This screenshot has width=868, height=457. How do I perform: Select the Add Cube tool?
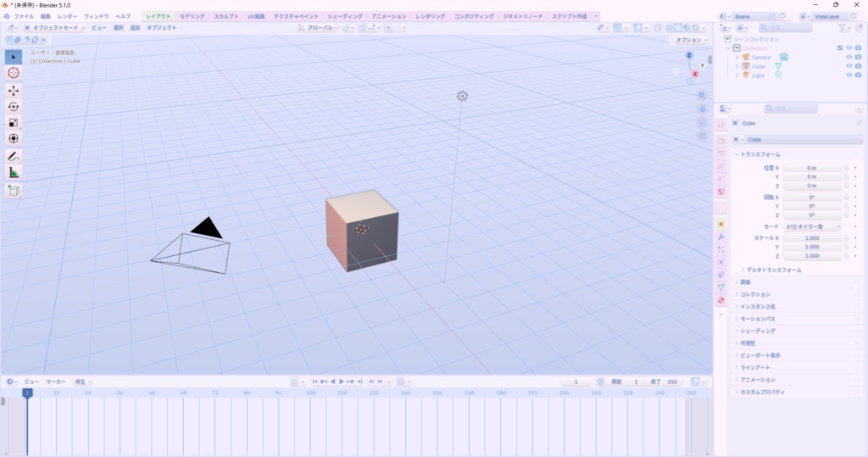[x=14, y=191]
